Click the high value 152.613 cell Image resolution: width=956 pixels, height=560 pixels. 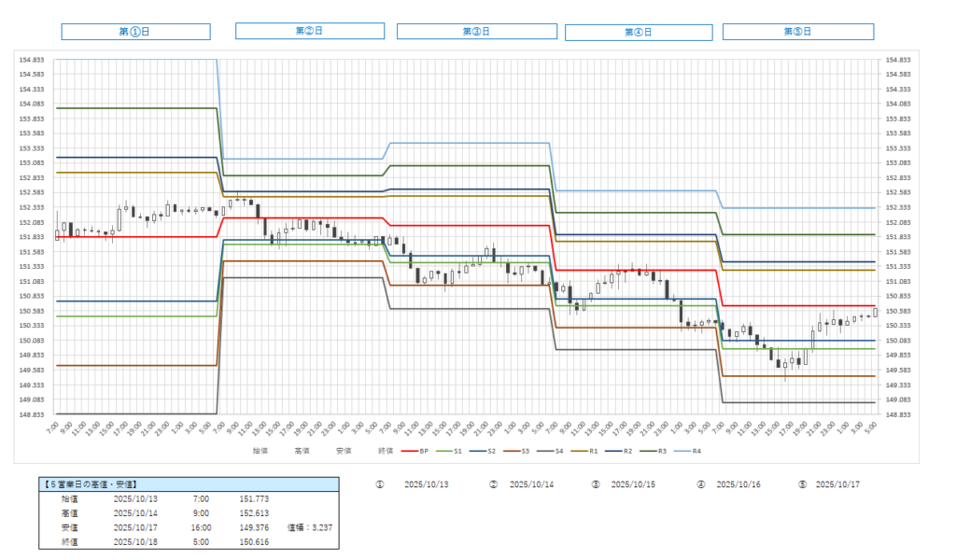coord(254,513)
